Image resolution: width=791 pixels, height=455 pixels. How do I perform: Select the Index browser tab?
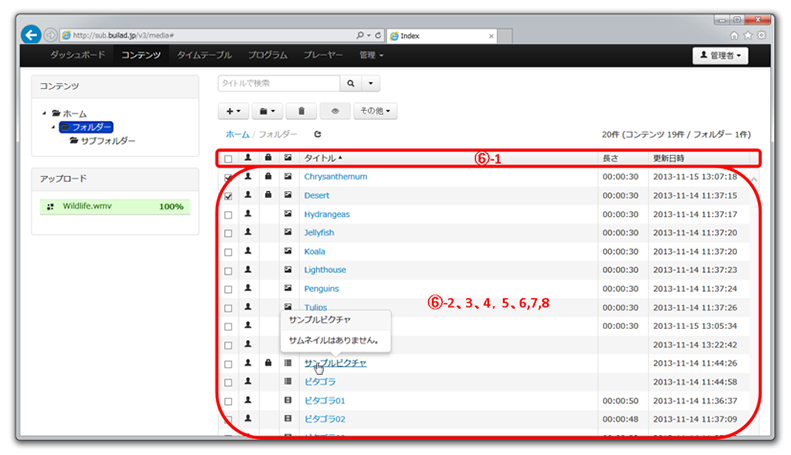coord(442,36)
